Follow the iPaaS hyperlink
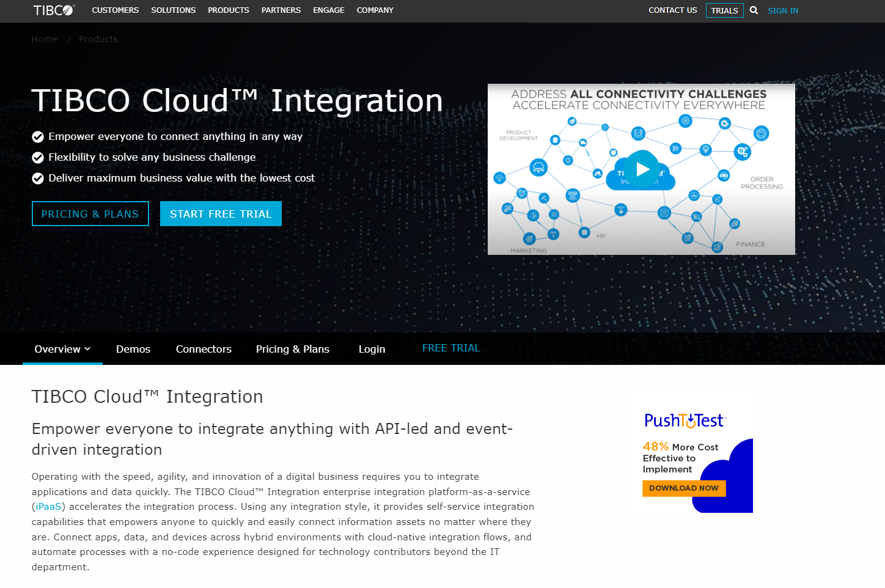This screenshot has height=588, width=885. pos(49,507)
